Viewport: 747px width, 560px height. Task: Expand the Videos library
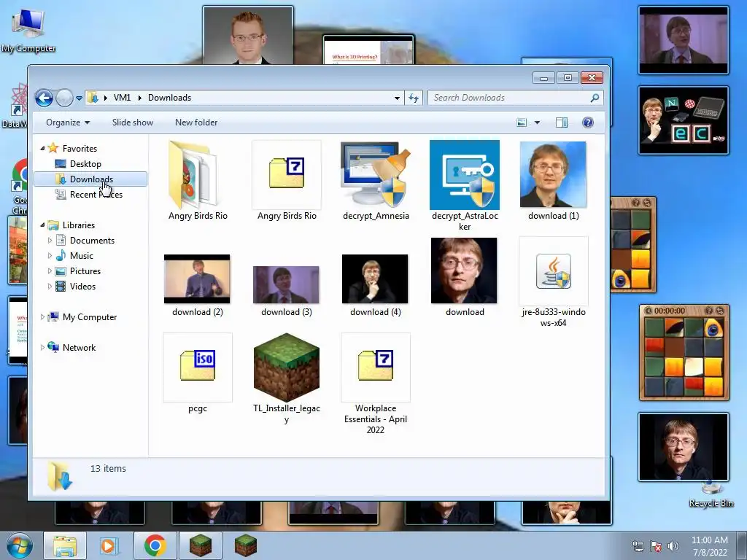(x=50, y=286)
